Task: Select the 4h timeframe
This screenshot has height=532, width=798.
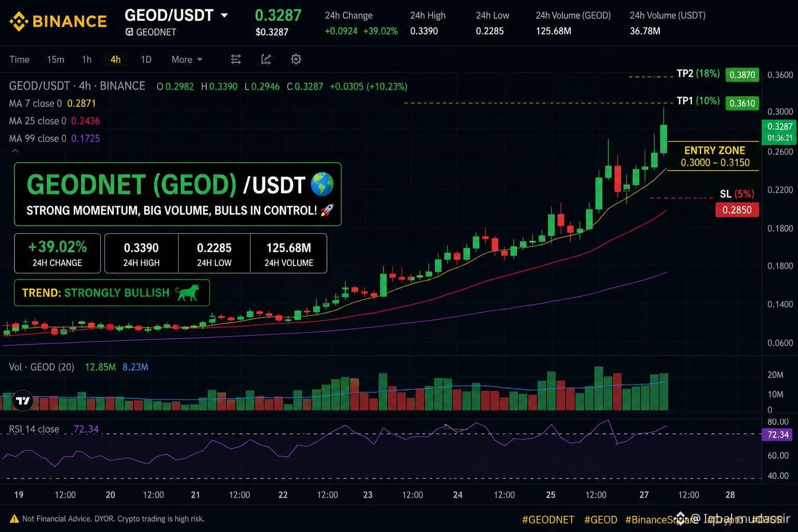Action: (115, 60)
